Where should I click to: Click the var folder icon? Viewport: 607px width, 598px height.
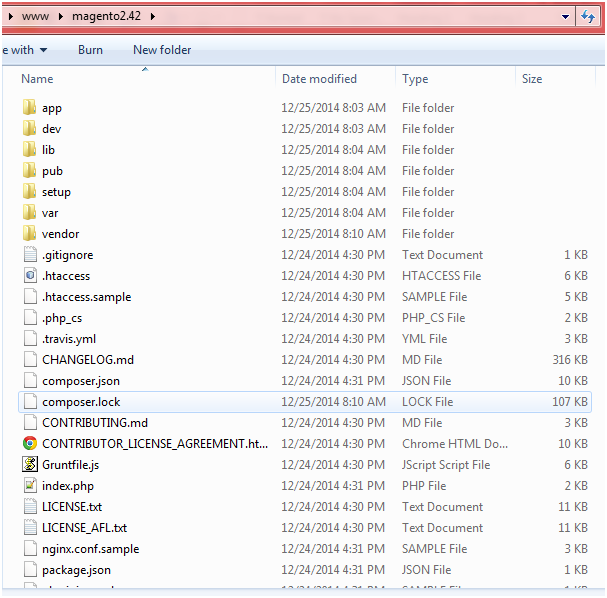[30, 212]
